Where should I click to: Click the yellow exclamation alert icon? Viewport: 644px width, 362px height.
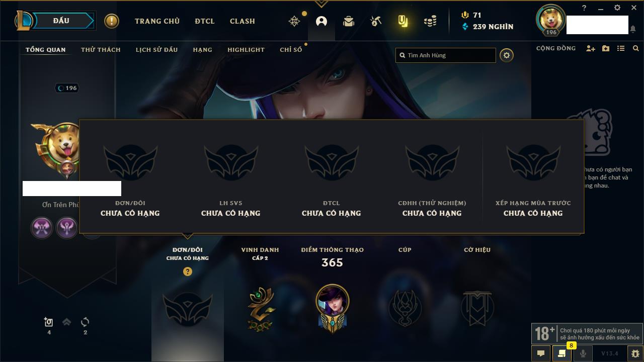coord(112,21)
